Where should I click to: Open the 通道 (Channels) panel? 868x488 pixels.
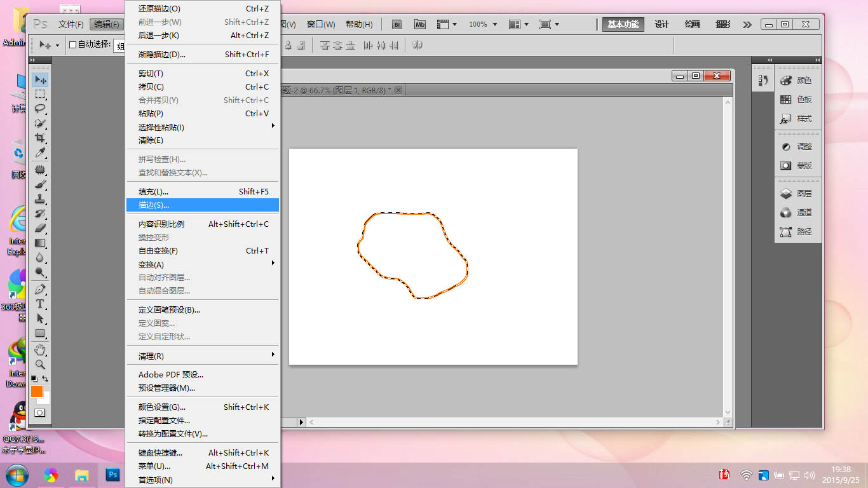pos(797,213)
